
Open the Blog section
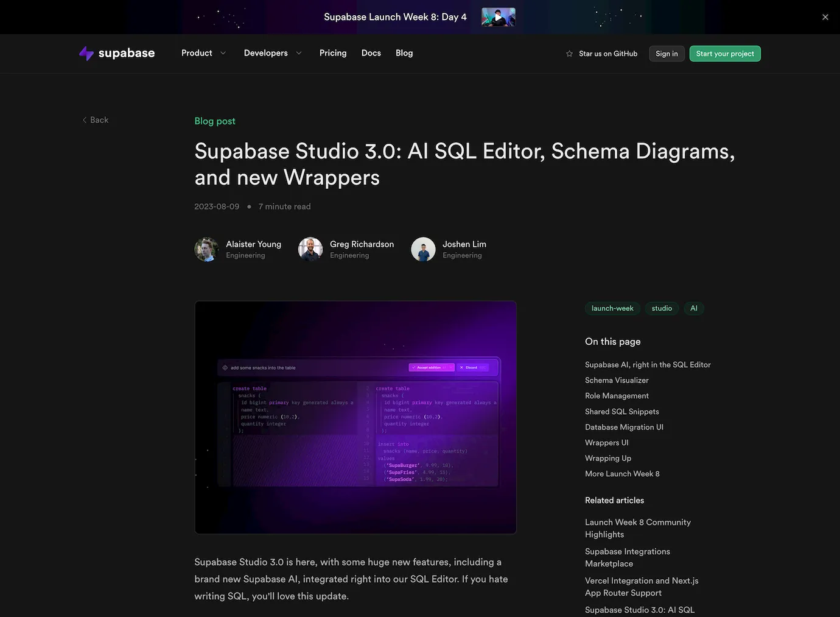click(404, 53)
